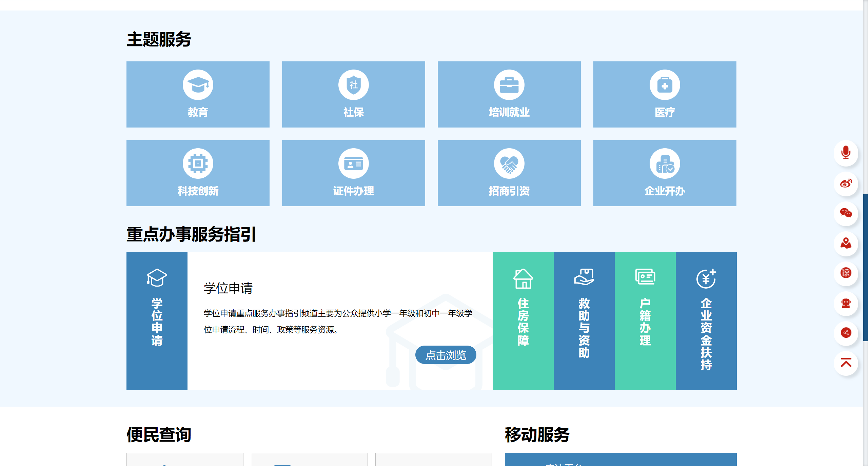The width and height of the screenshot is (868, 466).
Task: Open the 教育 education theme card
Action: point(198,94)
